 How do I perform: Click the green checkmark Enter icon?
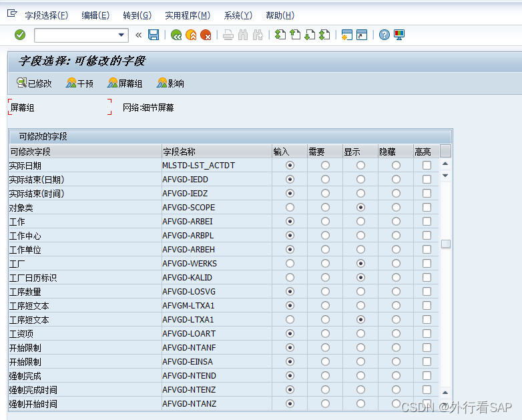point(20,35)
